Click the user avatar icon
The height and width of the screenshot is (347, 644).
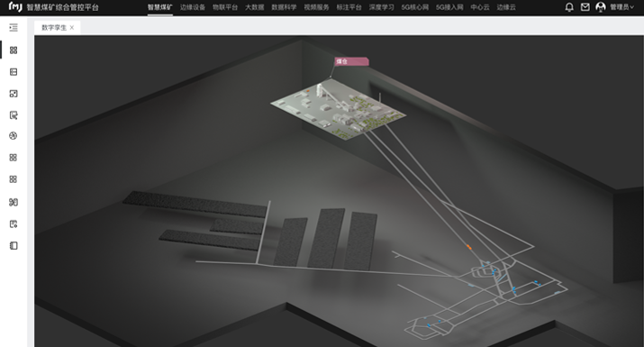pyautogui.click(x=601, y=7)
